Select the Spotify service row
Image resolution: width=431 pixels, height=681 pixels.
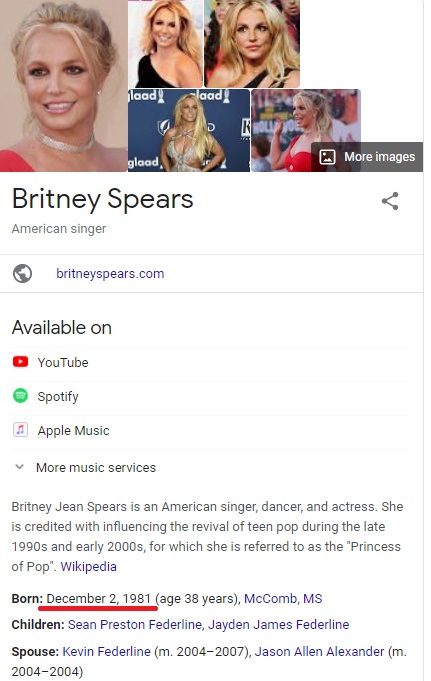(209, 396)
